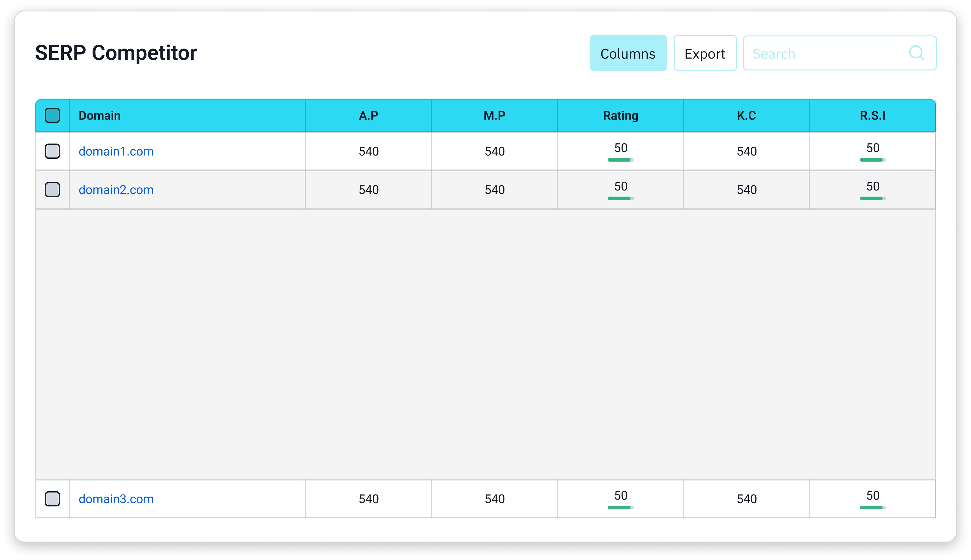Toggle the select-all header checkbox
Image resolution: width=971 pixels, height=560 pixels.
pyautogui.click(x=52, y=115)
